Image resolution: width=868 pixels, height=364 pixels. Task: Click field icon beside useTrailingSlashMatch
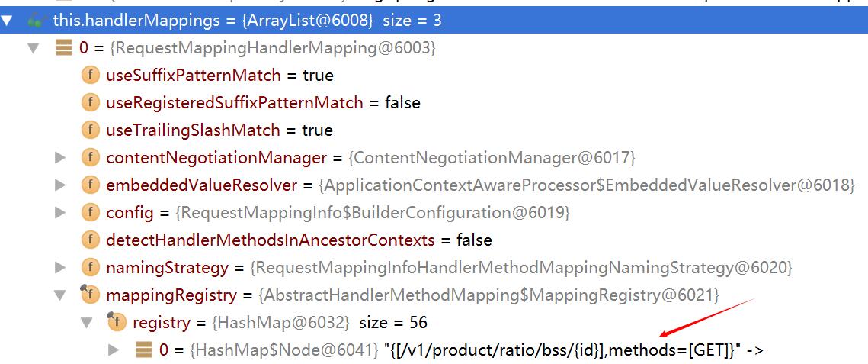tap(91, 130)
